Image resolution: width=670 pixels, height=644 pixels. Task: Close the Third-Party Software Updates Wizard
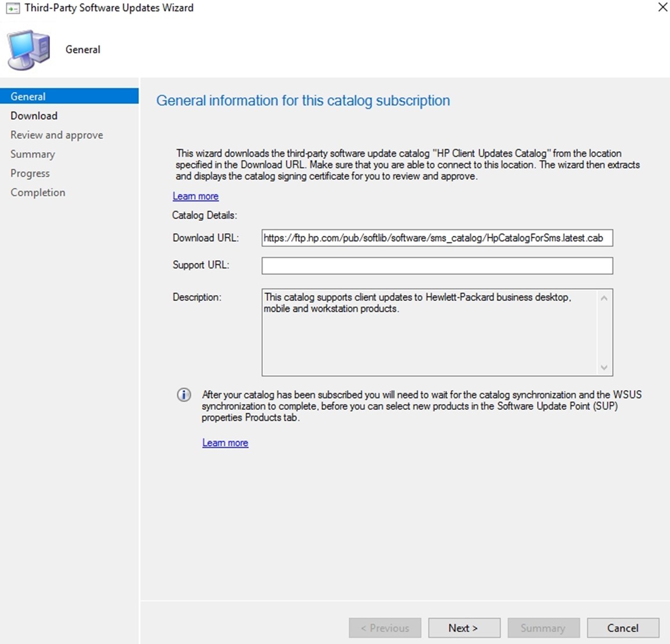click(x=662, y=8)
